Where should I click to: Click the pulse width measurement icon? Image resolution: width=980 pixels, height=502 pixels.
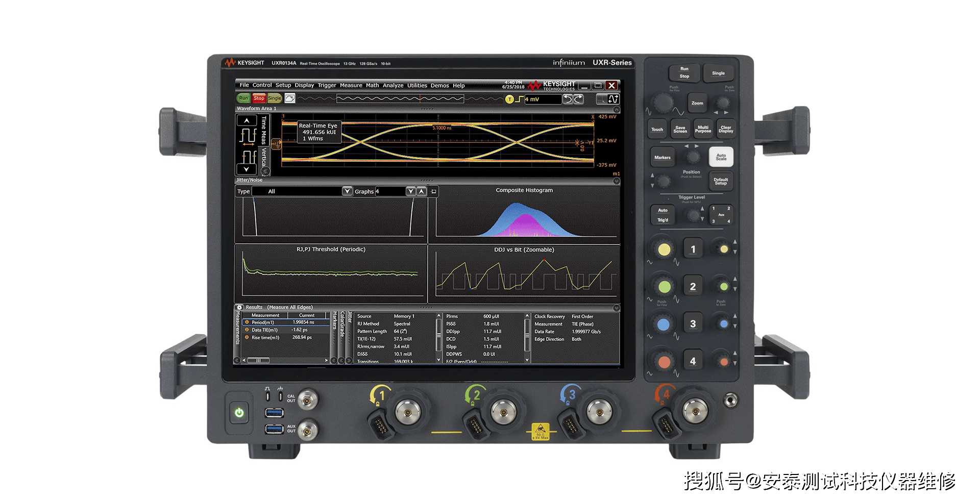(248, 157)
